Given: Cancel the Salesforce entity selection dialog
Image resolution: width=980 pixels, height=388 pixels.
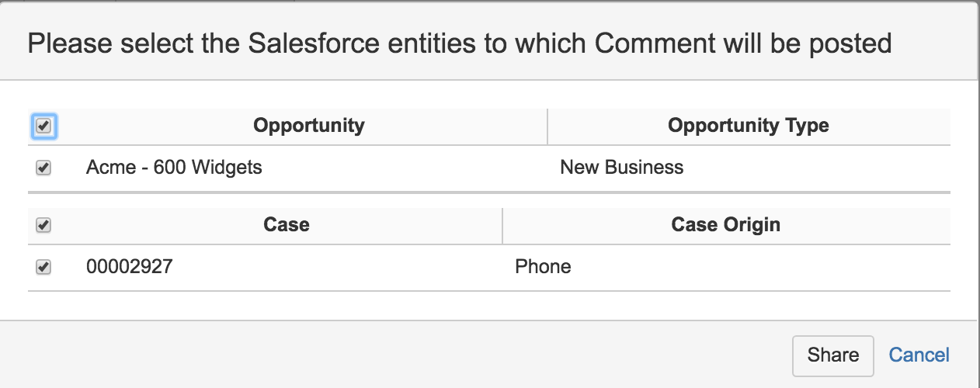Looking at the screenshot, I should coord(919,355).
